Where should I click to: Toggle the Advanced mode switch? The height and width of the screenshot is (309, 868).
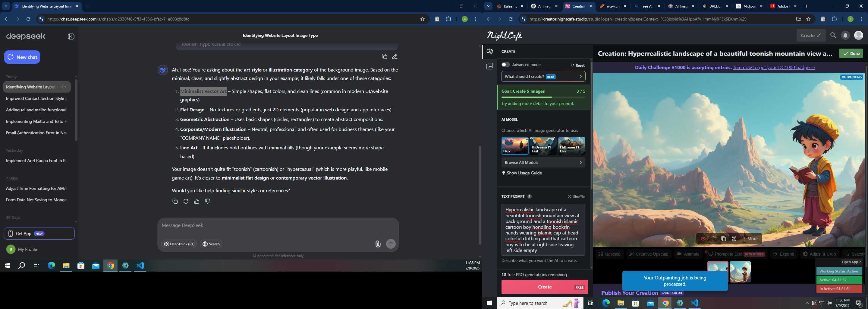pyautogui.click(x=505, y=65)
